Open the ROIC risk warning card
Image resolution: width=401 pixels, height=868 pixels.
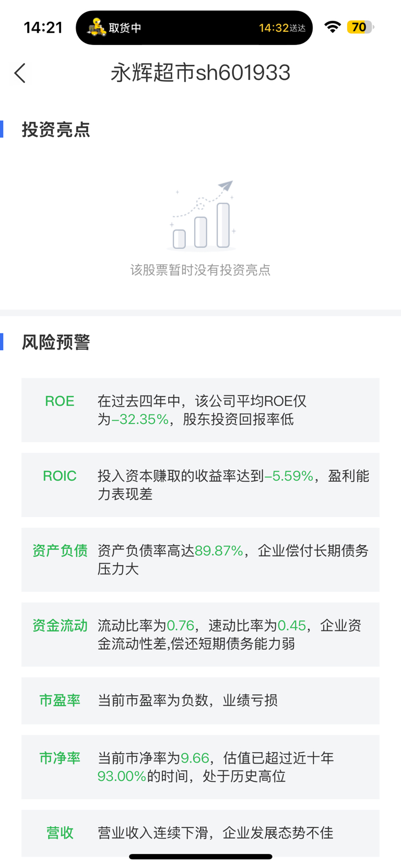(200, 485)
